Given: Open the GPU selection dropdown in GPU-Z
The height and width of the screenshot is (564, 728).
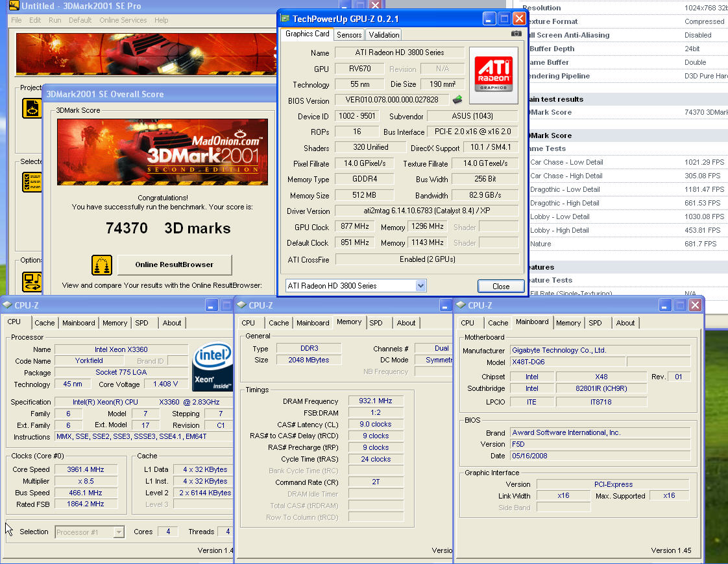Looking at the screenshot, I should tap(420, 286).
